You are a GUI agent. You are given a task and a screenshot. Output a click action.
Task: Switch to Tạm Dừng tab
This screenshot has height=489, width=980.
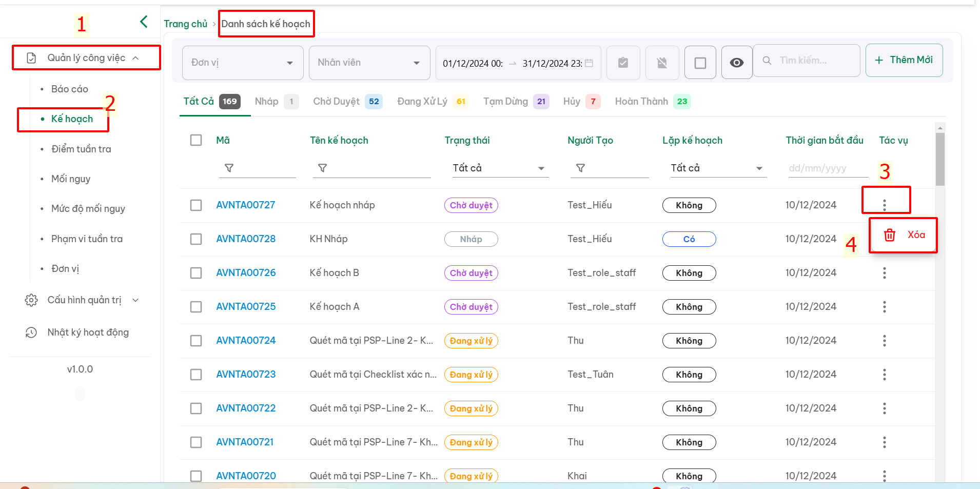[516, 102]
